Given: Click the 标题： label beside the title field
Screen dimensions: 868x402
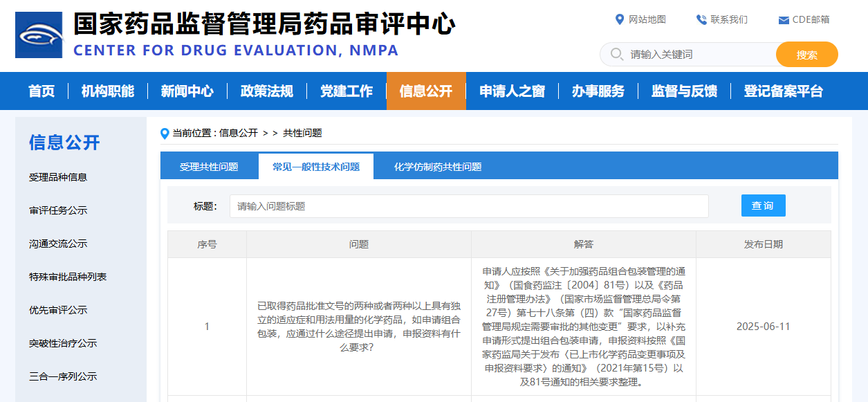Looking at the screenshot, I should coord(205,206).
